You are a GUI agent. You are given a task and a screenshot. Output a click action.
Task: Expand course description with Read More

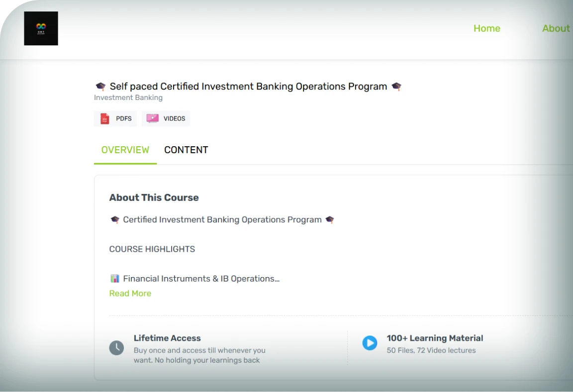[x=130, y=294]
